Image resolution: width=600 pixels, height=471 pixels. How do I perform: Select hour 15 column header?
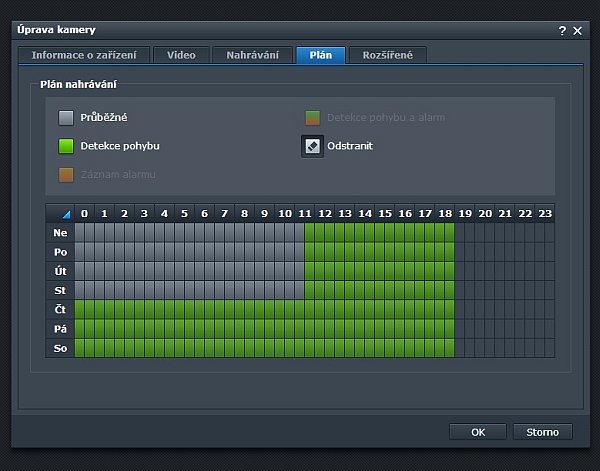coord(385,213)
